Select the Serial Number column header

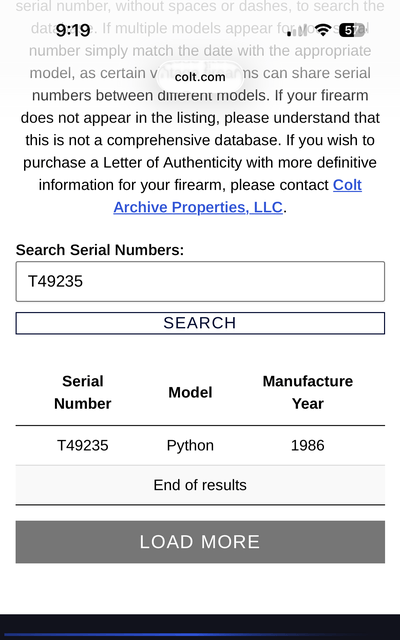82,392
